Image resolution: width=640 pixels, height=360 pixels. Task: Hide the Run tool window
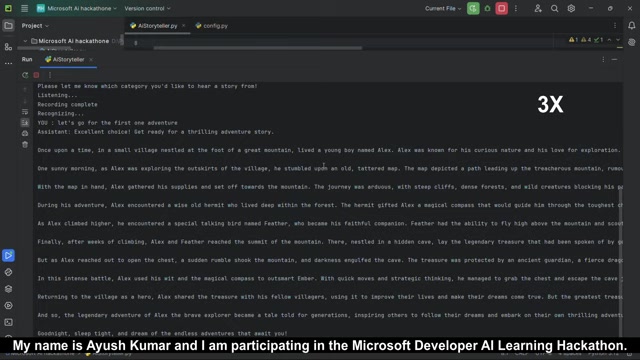pos(614,60)
